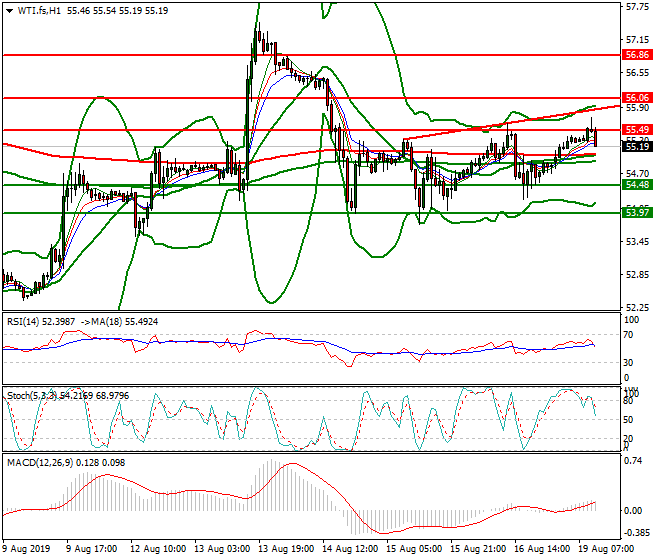Select the RSI(14) 52.3987 indicator label
The height and width of the screenshot is (560, 660).
(x=41, y=322)
